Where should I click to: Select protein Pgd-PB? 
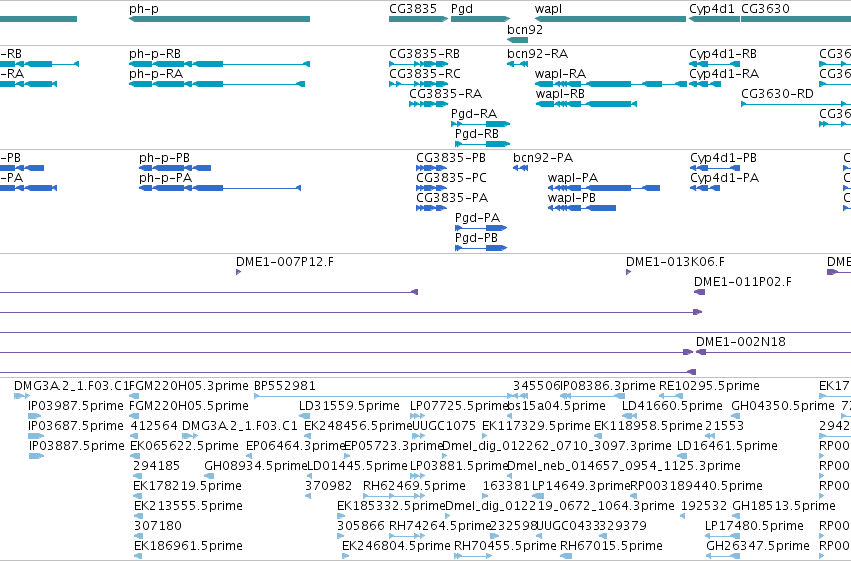[x=481, y=248]
